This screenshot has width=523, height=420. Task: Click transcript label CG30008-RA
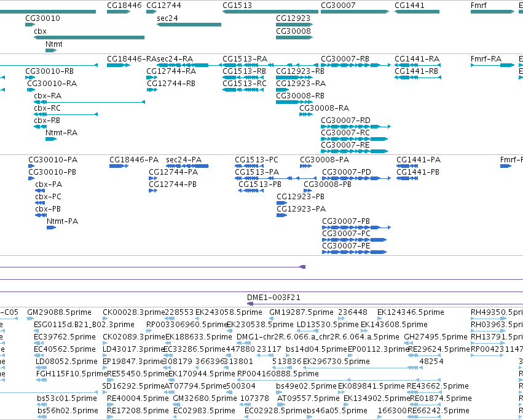(x=324, y=108)
